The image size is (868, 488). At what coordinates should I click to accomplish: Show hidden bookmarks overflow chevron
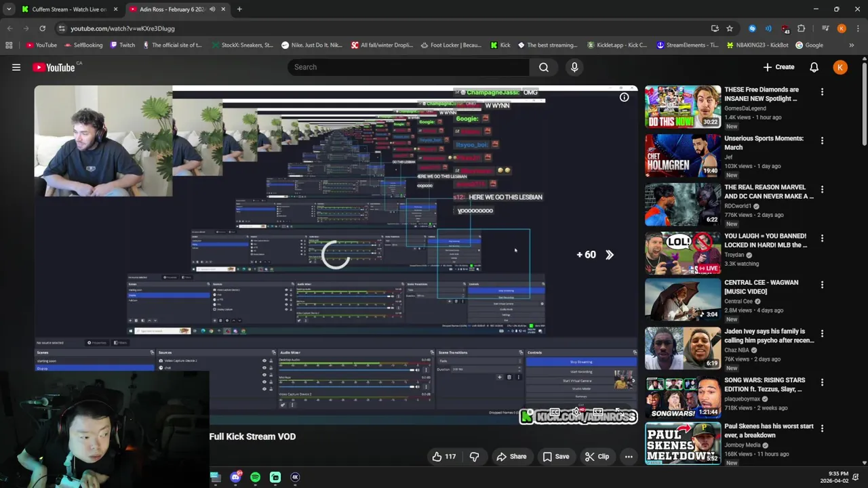pyautogui.click(x=851, y=45)
